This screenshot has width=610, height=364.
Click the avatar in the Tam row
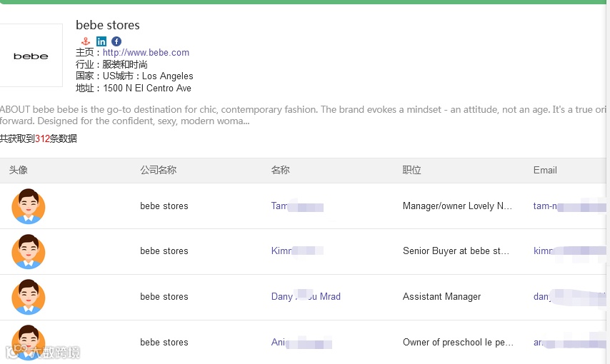click(x=29, y=206)
